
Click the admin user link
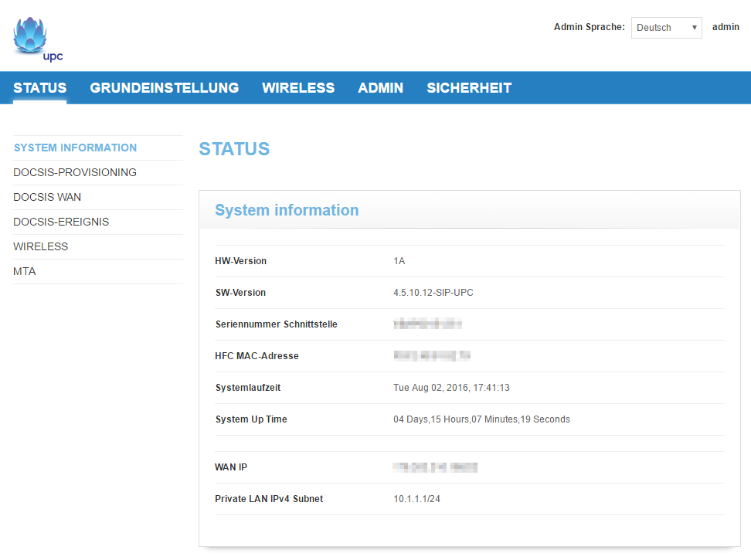click(726, 27)
